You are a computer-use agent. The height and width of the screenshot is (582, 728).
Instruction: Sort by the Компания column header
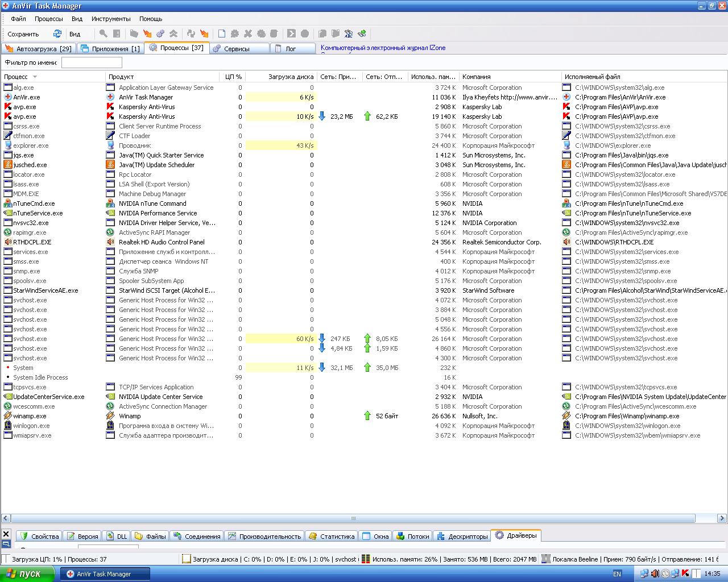click(510, 77)
